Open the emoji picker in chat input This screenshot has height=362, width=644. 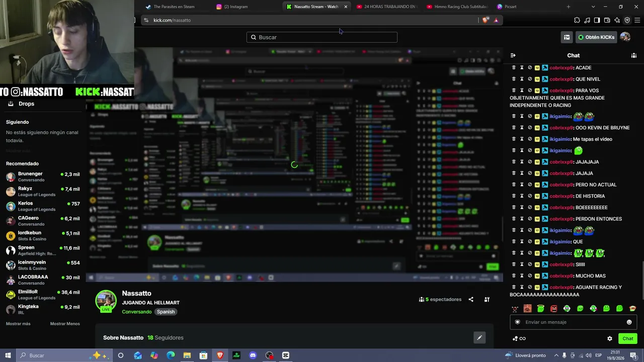pos(629,322)
